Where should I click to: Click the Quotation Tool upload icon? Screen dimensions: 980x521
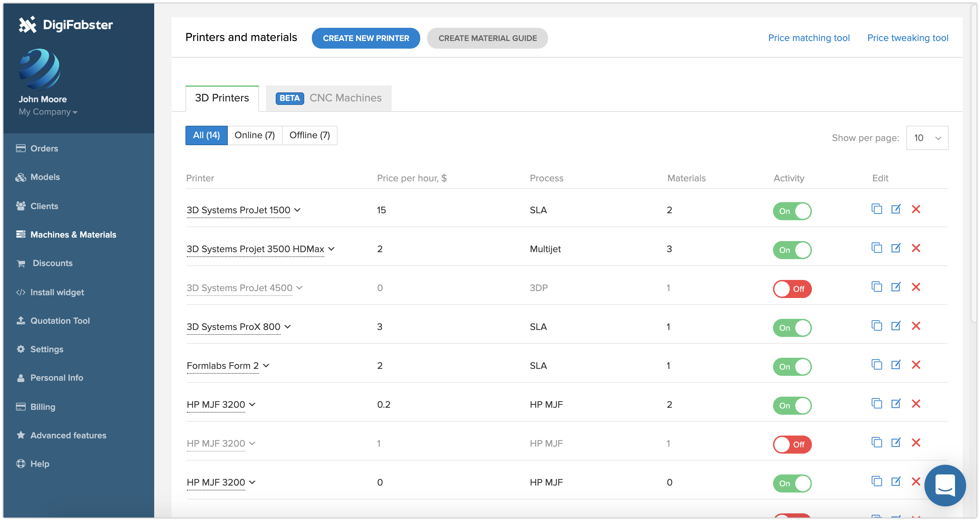click(20, 321)
